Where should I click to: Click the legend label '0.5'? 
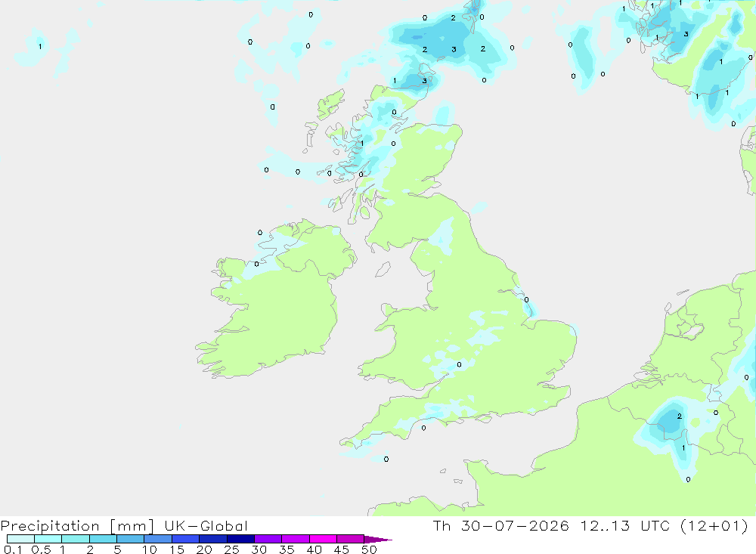(41, 549)
